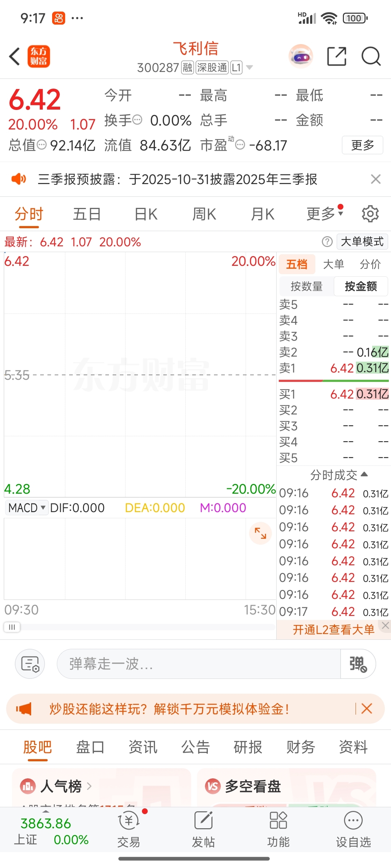This screenshot has height=868, width=391.
Task: Close the 炒股还能这样玩 promo banner
Action: (x=367, y=709)
